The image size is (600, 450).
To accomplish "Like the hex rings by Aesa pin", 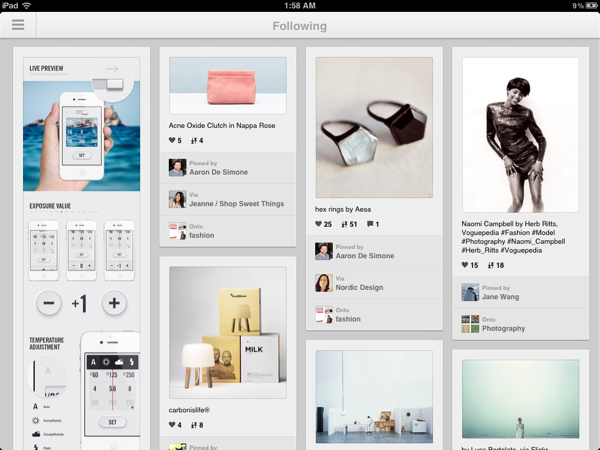I will click(320, 224).
